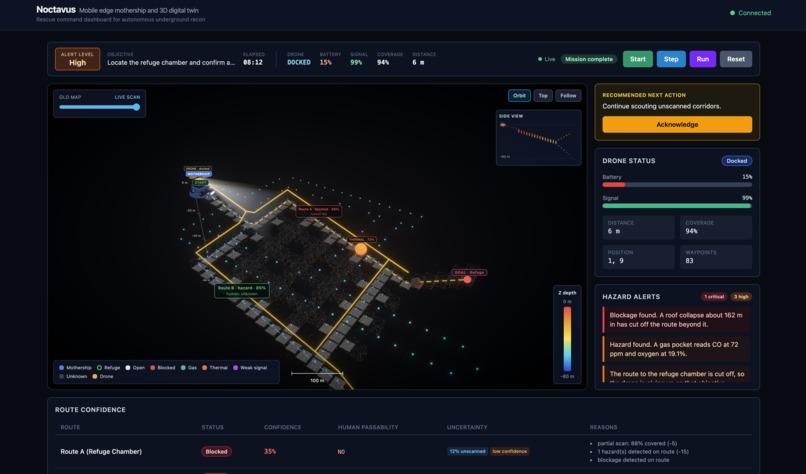Click the Route A blocked map label
The image size is (806, 474).
point(319,211)
